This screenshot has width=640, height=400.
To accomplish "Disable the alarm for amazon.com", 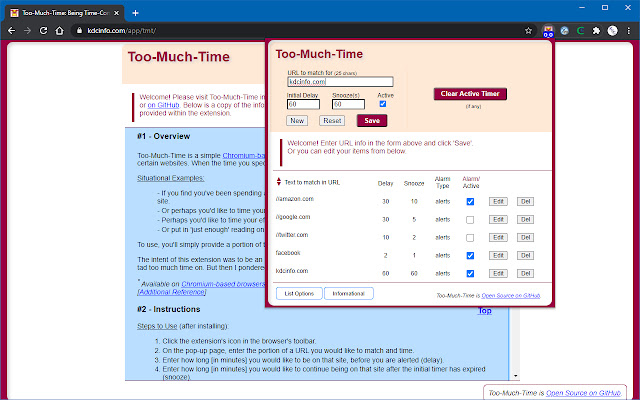I will tap(470, 202).
